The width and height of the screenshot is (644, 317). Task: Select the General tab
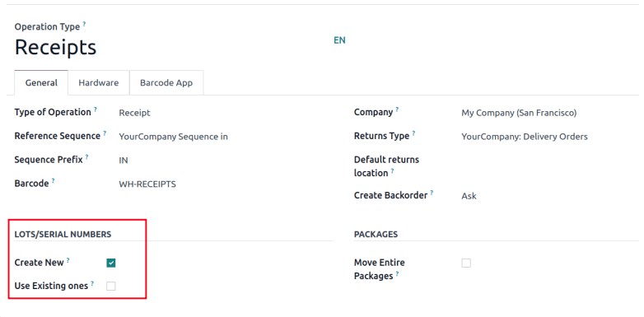pyautogui.click(x=41, y=82)
